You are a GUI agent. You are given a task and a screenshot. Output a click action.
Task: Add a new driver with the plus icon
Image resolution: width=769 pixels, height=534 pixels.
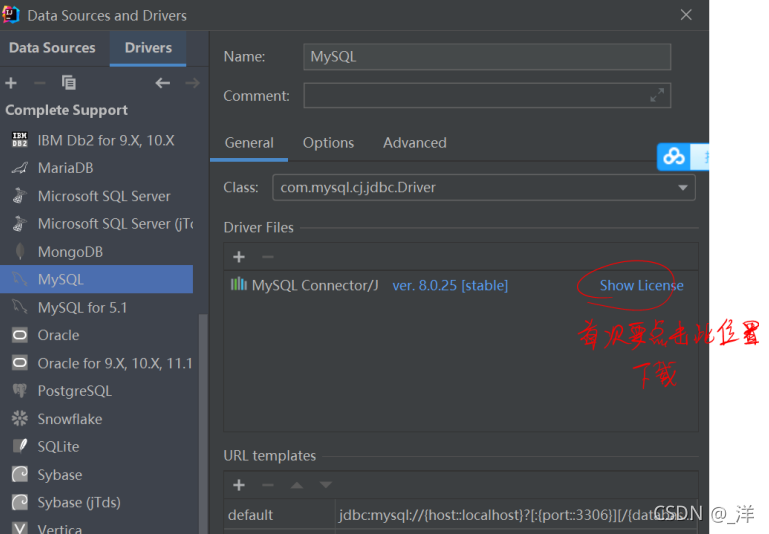(11, 83)
